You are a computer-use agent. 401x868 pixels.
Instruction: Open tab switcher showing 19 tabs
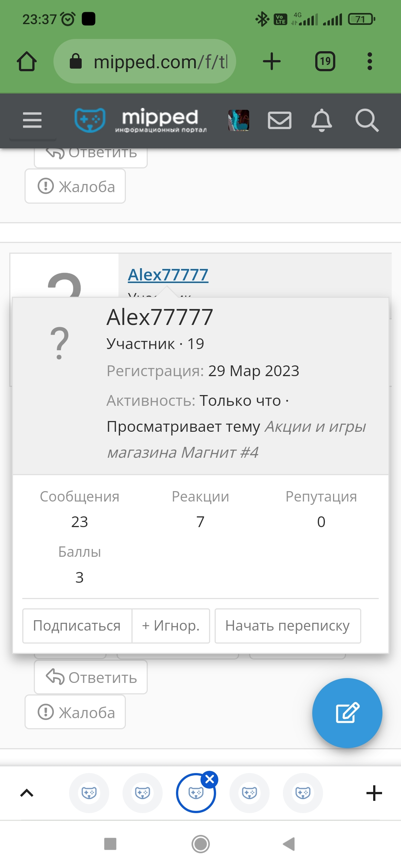coord(325,61)
